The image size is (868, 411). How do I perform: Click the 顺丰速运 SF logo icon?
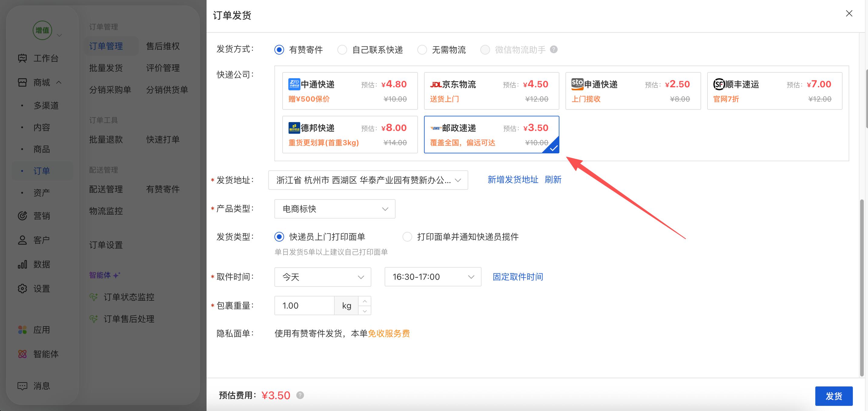point(719,84)
